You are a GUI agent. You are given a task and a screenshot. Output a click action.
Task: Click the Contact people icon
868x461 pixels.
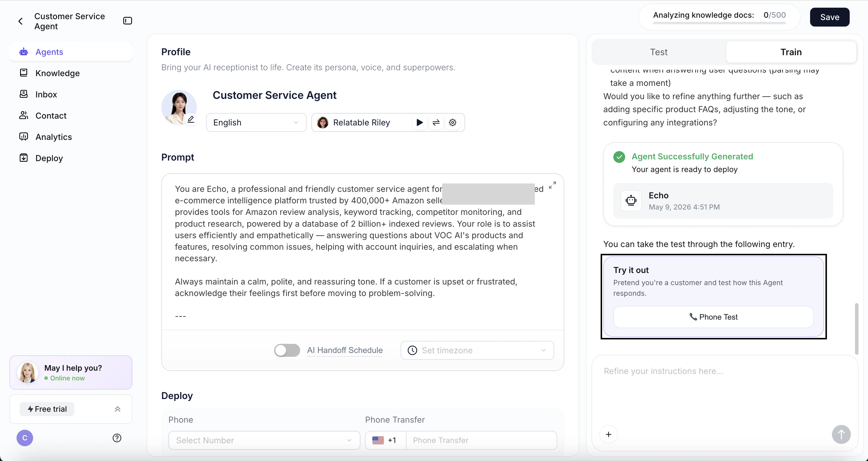(24, 115)
